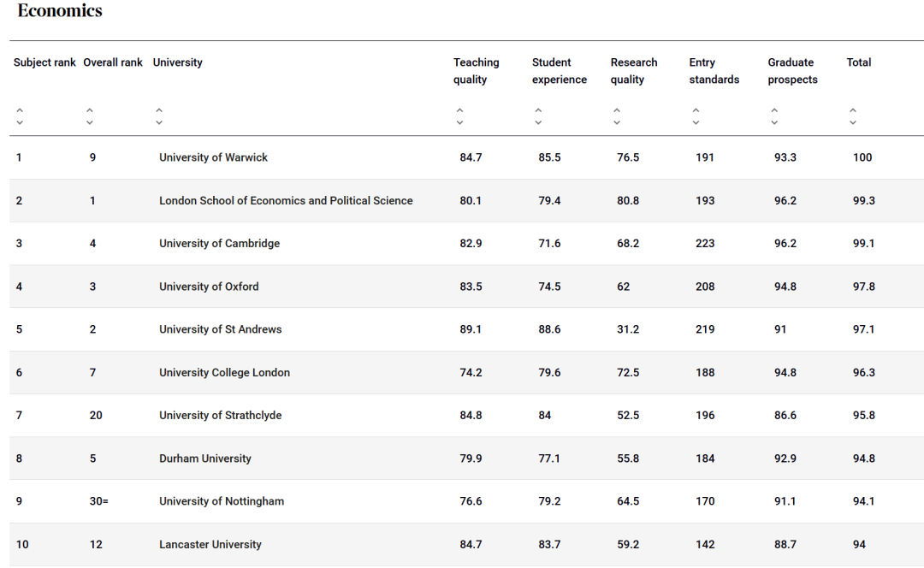Click the Overall rank column header

113,62
